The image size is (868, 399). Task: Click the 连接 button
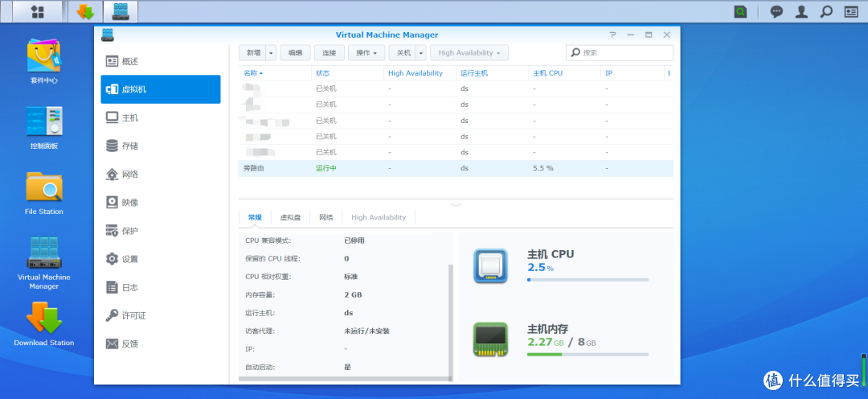[330, 52]
